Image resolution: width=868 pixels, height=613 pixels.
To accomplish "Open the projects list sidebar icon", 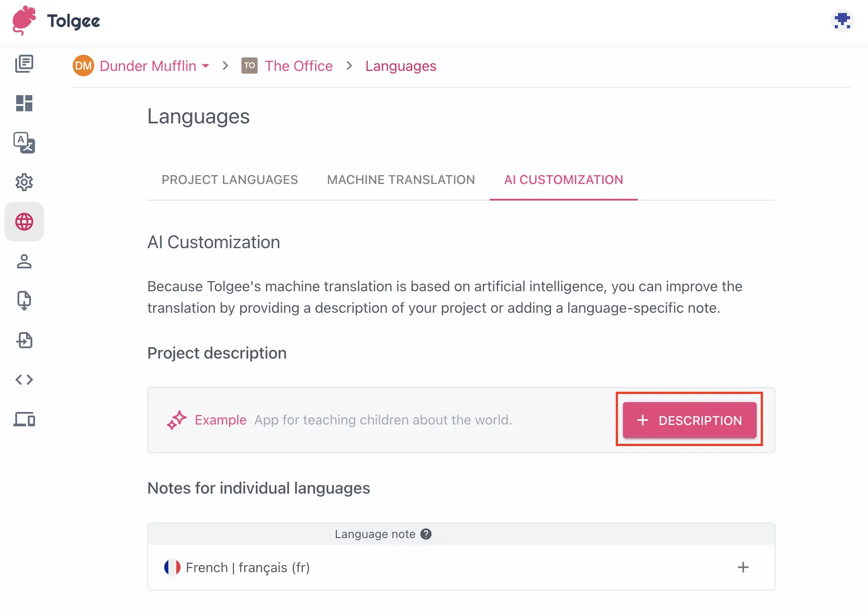I will pyautogui.click(x=24, y=64).
